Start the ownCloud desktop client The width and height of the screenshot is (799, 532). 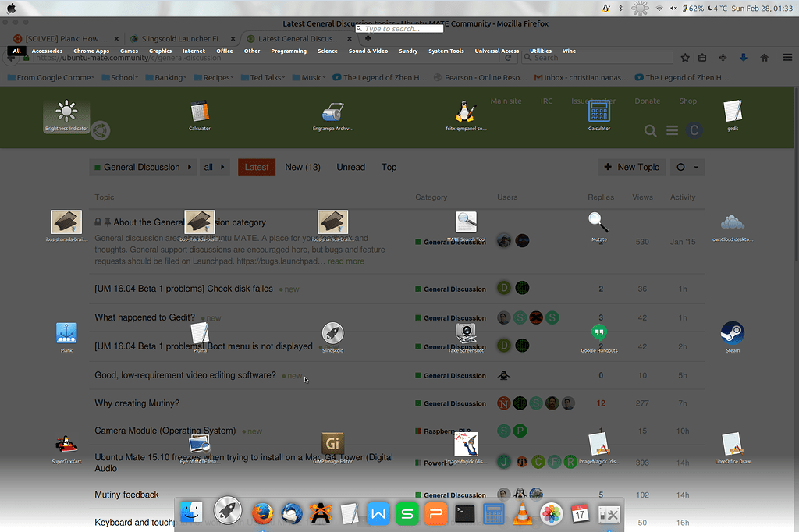click(x=732, y=223)
